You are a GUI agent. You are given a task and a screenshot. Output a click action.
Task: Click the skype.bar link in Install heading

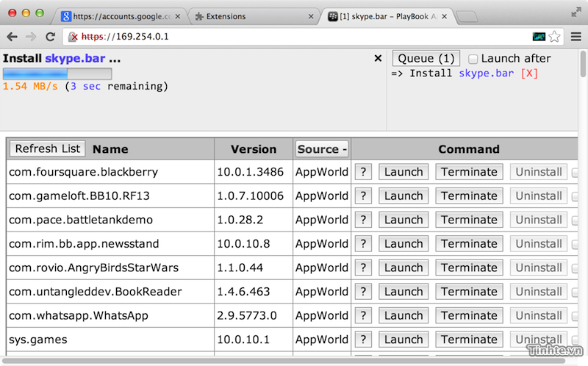point(75,59)
